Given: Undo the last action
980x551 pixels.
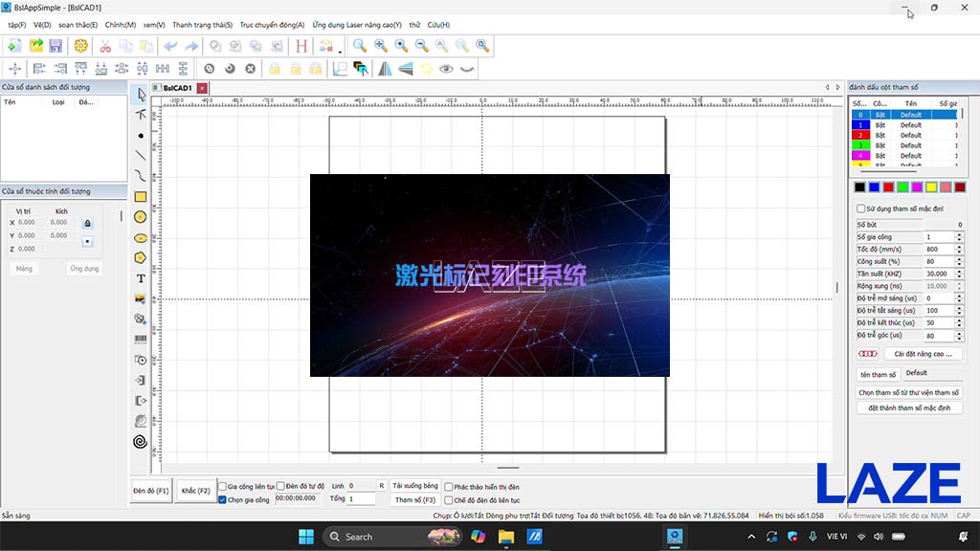Looking at the screenshot, I should click(170, 46).
